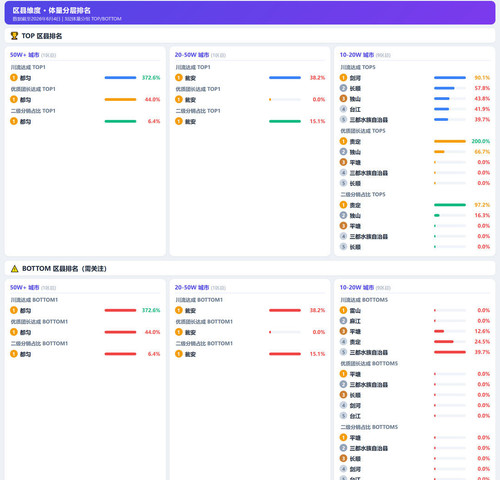Click the 97.2% value for 贵定

(482, 205)
